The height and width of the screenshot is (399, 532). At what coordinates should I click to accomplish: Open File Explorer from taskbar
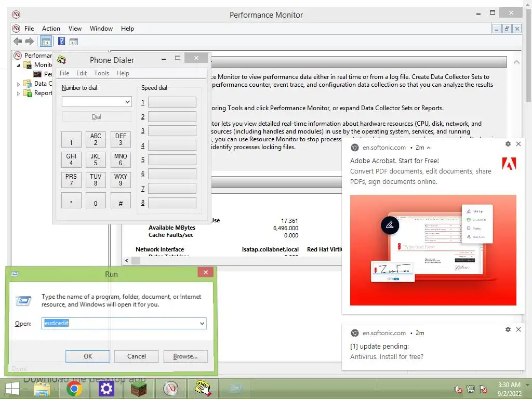click(42, 389)
